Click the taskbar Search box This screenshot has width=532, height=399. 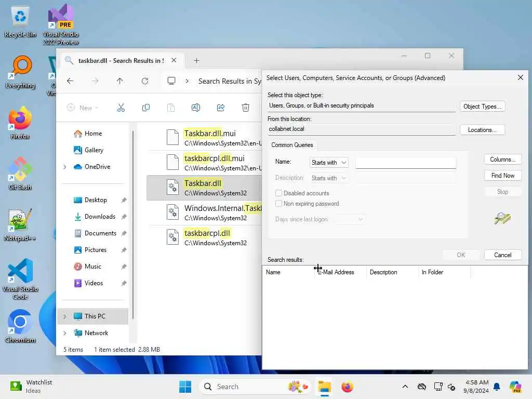(x=255, y=387)
